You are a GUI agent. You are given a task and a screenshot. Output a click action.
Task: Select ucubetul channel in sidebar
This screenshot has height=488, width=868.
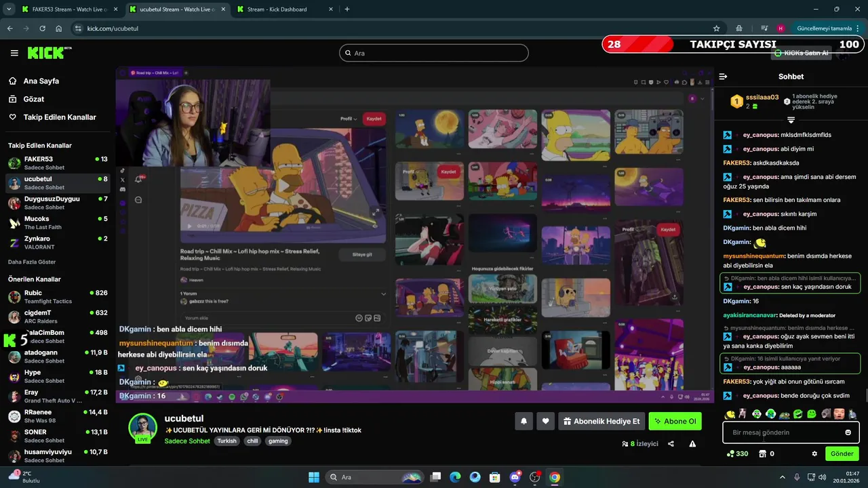[x=58, y=183]
